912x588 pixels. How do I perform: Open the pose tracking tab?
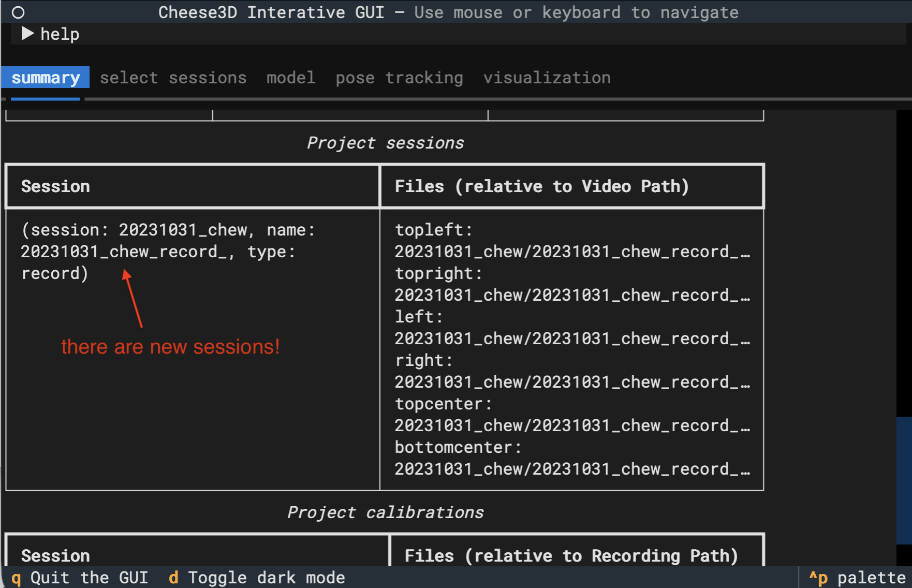[x=399, y=77]
